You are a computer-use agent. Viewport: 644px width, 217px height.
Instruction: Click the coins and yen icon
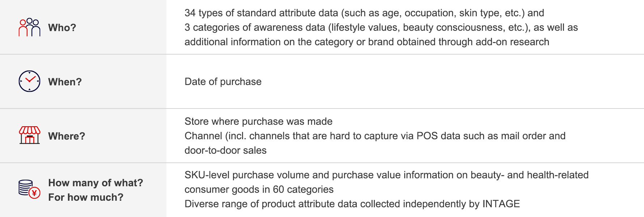(x=29, y=189)
